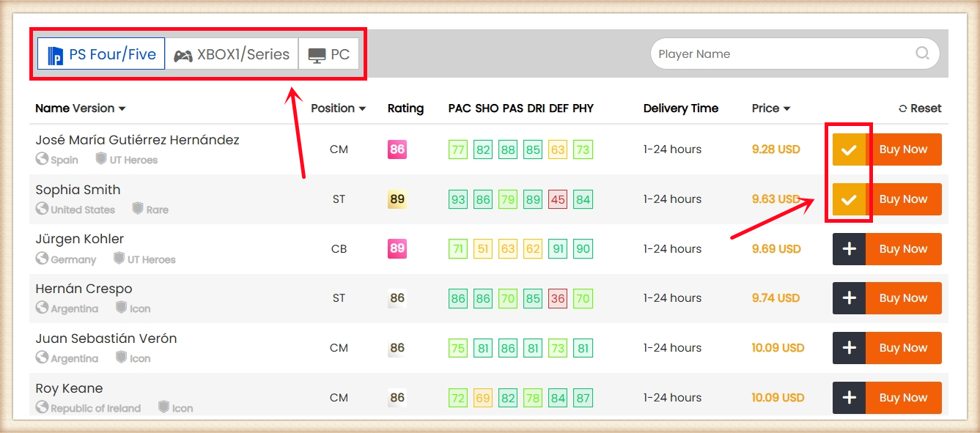The height and width of the screenshot is (433, 980).
Task: Click the 9.74 USD price
Action: coord(775,298)
